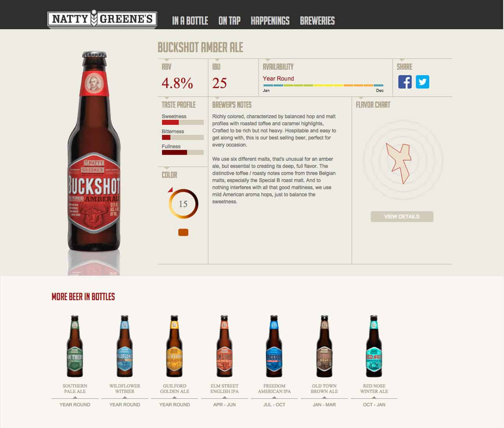Click the color value 15 ring
Image resolution: width=504 pixels, height=428 pixels.
coord(183,204)
